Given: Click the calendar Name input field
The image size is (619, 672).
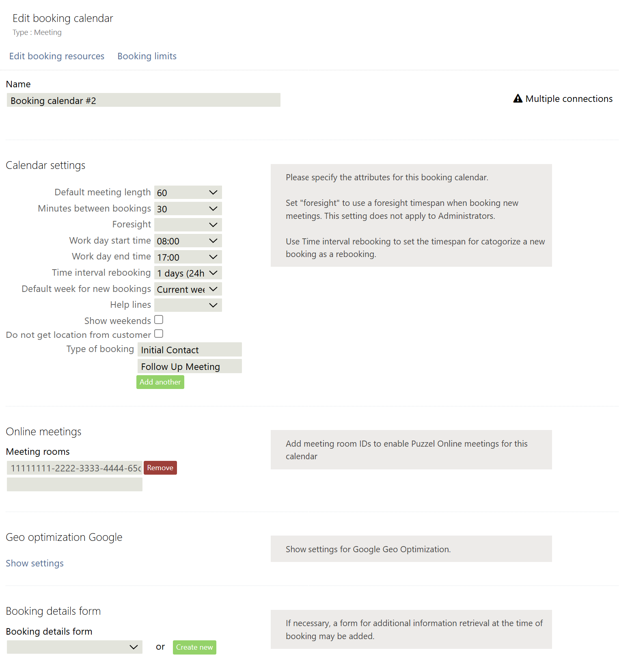Looking at the screenshot, I should [144, 100].
